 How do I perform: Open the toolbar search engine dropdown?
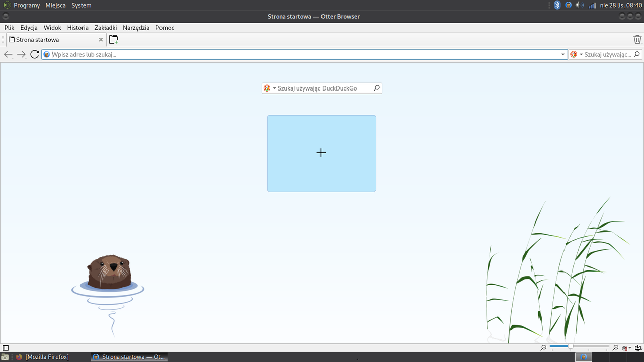581,54
